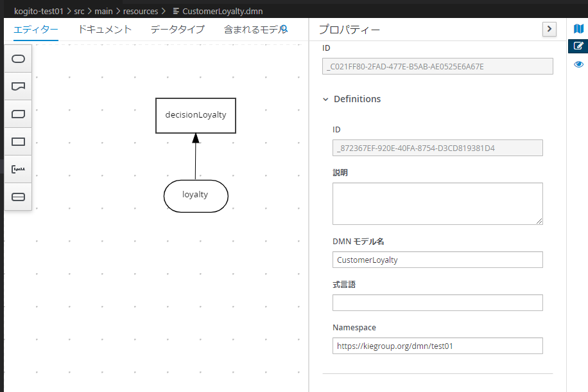Collapse the Definitions section
Viewport: 588px width, 392px height.
pos(325,99)
